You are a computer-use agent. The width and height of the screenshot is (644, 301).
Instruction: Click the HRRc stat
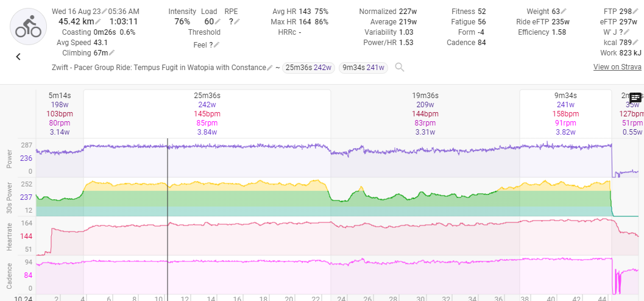(x=290, y=32)
